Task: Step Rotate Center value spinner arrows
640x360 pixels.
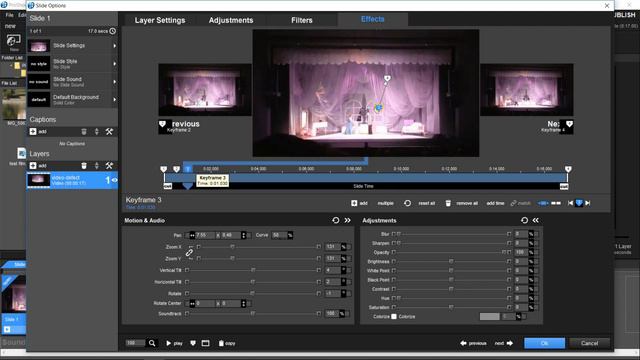Action: coord(244,303)
